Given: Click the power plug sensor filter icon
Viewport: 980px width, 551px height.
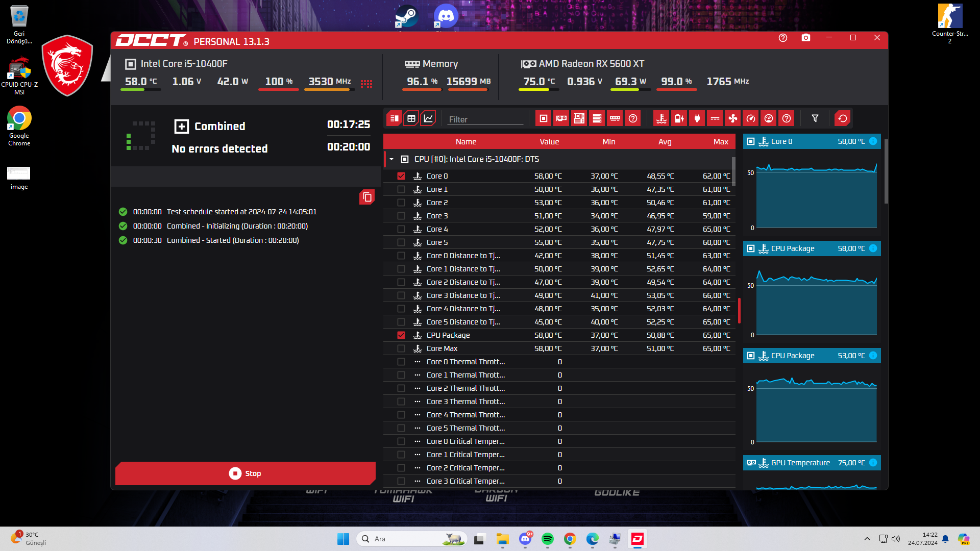Looking at the screenshot, I should pos(697,118).
